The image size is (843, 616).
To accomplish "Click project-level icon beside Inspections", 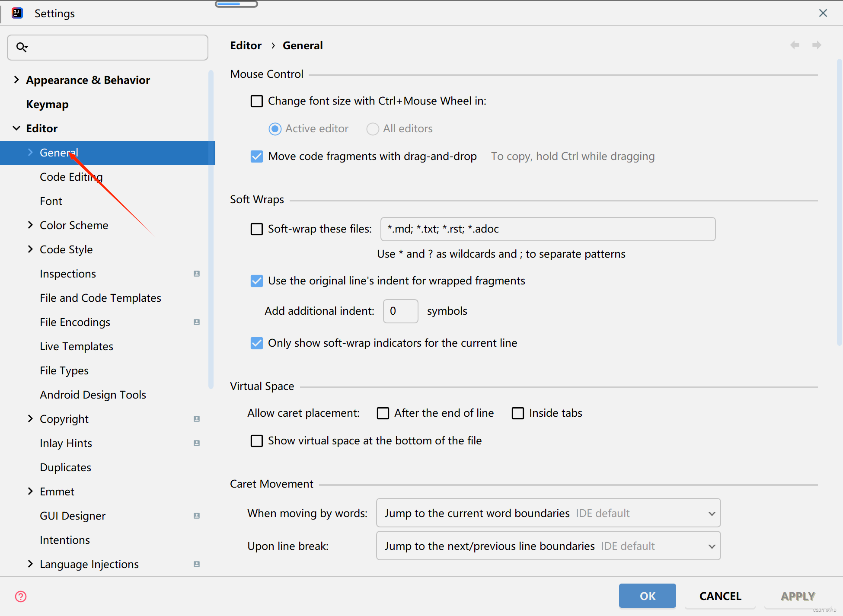I will tap(197, 274).
